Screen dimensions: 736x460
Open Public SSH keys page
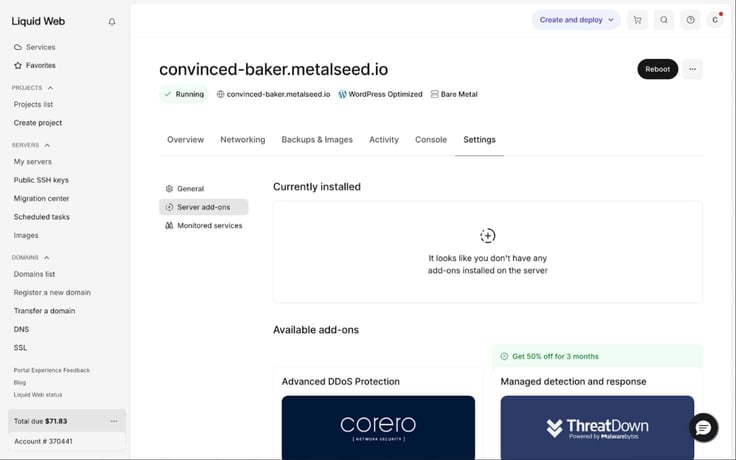(41, 180)
